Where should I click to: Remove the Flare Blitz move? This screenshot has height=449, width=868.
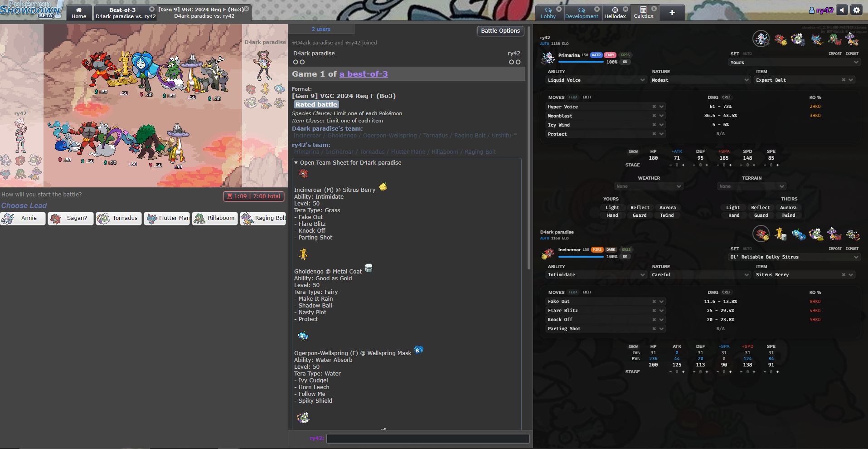pos(654,311)
